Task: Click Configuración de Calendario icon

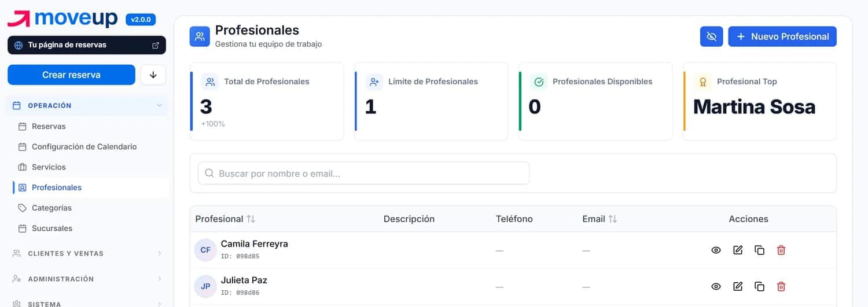Action: [x=23, y=147]
